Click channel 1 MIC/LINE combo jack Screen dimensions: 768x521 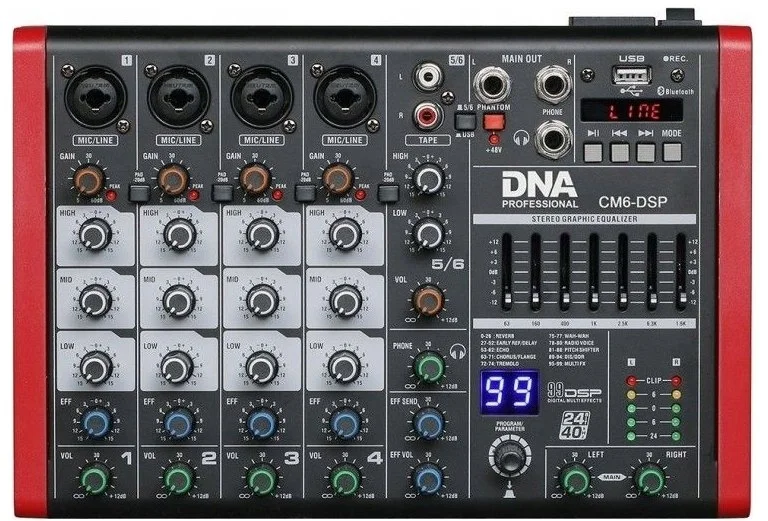(95, 98)
